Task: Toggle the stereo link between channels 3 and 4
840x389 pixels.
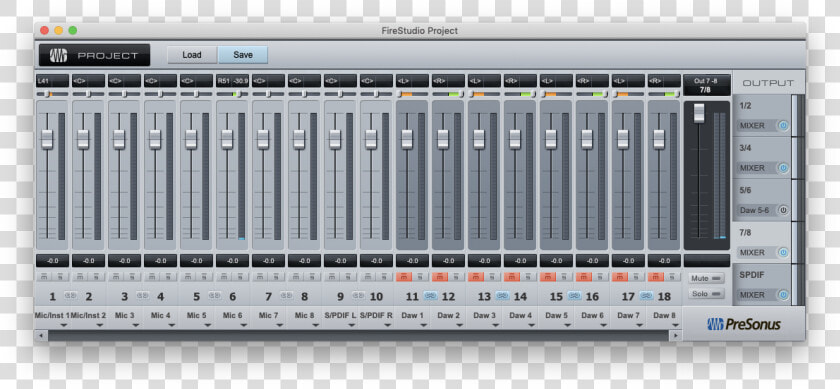Action: pyautogui.click(x=142, y=295)
